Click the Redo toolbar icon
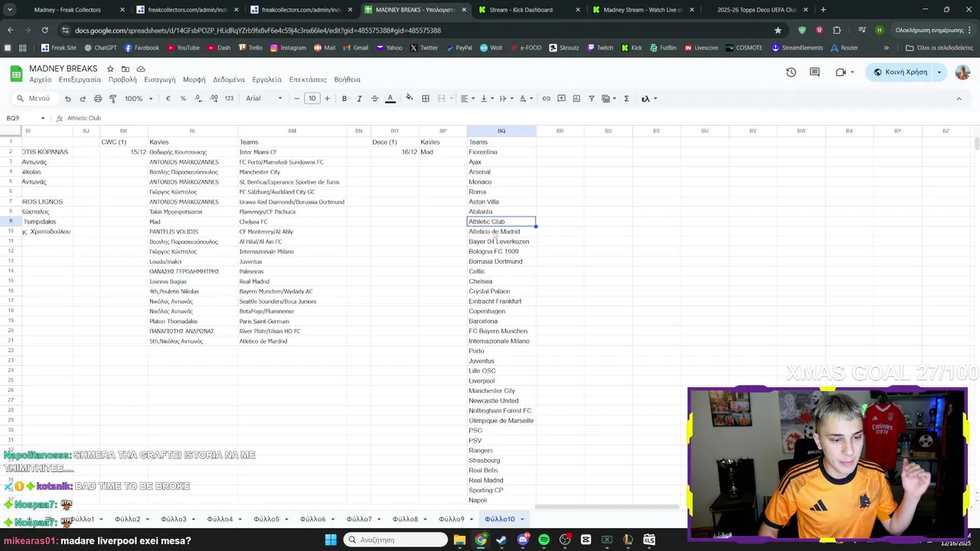Screen dimensions: 980x551 pos(83,99)
